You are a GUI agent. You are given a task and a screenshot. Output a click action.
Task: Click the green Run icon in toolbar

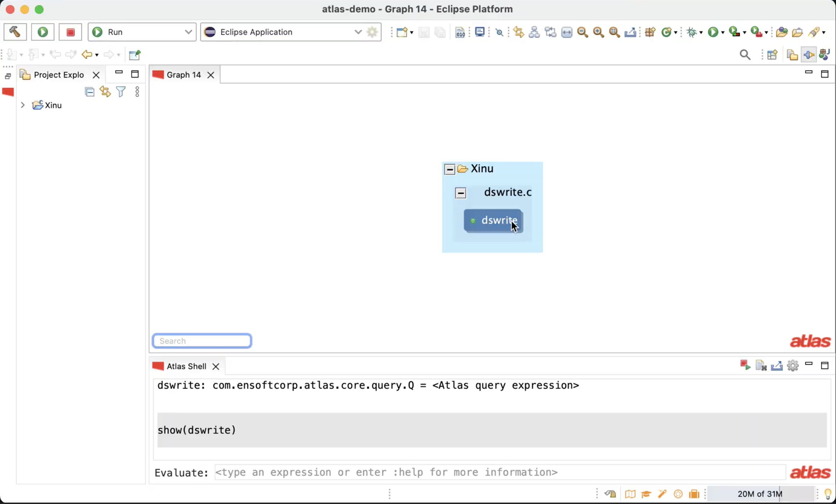point(713,32)
